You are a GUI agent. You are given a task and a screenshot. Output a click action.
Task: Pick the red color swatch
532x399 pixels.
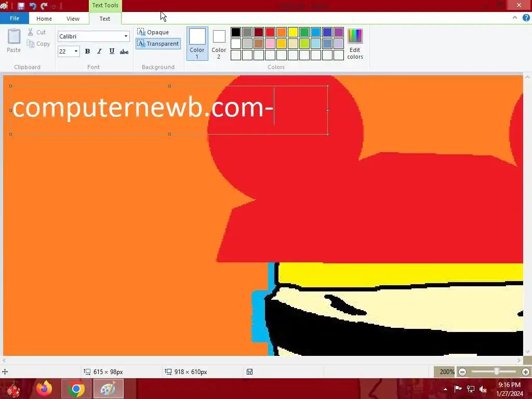coord(270,32)
